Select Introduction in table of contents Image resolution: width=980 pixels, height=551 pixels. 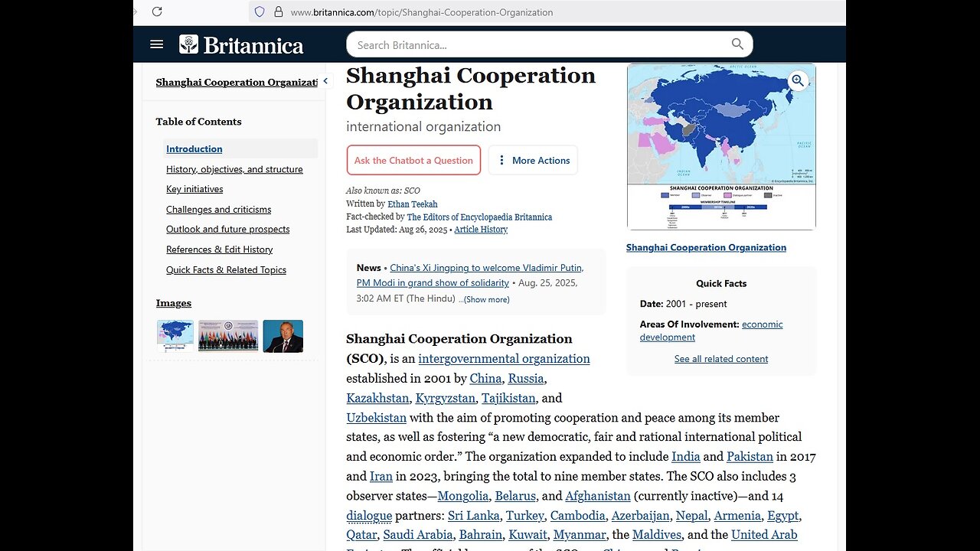[x=194, y=149]
